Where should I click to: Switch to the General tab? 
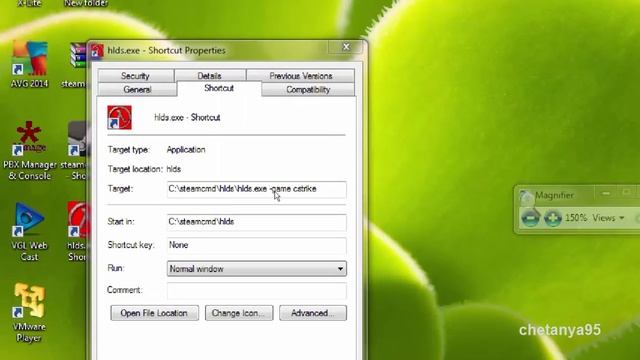pos(137,89)
